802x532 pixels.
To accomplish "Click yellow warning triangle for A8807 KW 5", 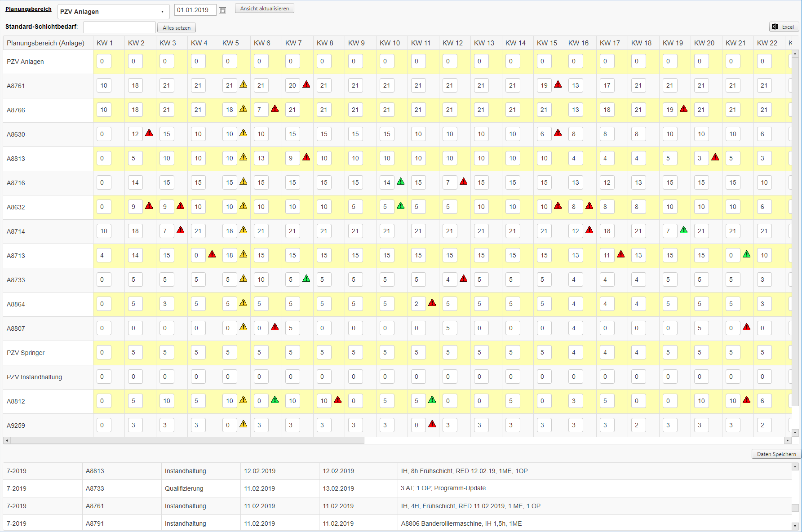I will point(244,327).
